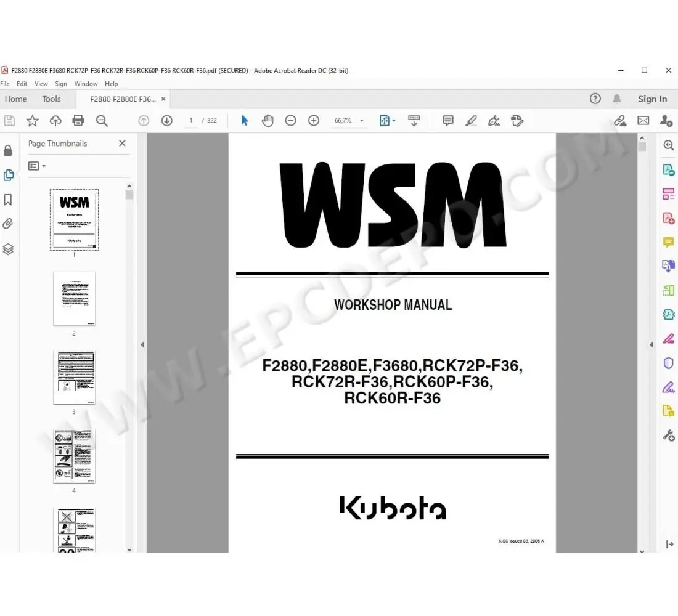Select page 4 thumbnail
The height and width of the screenshot is (616, 678).
click(x=74, y=456)
